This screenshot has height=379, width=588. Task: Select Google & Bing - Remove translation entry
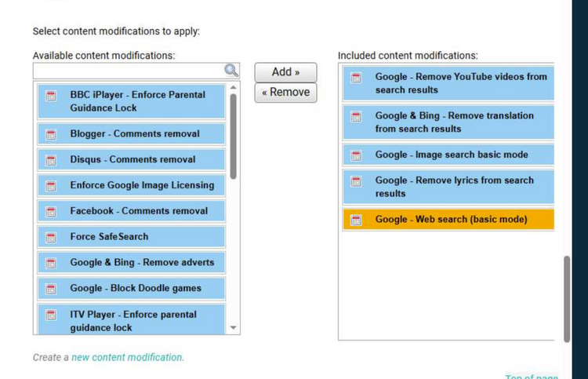pyautogui.click(x=448, y=122)
